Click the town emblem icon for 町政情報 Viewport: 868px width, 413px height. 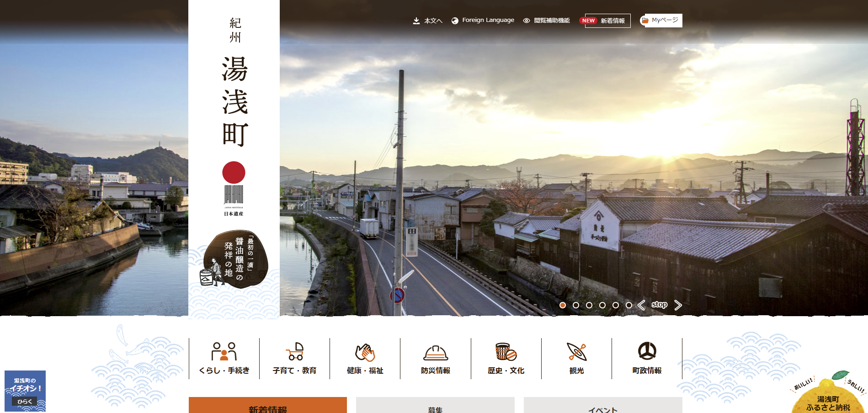[647, 351]
